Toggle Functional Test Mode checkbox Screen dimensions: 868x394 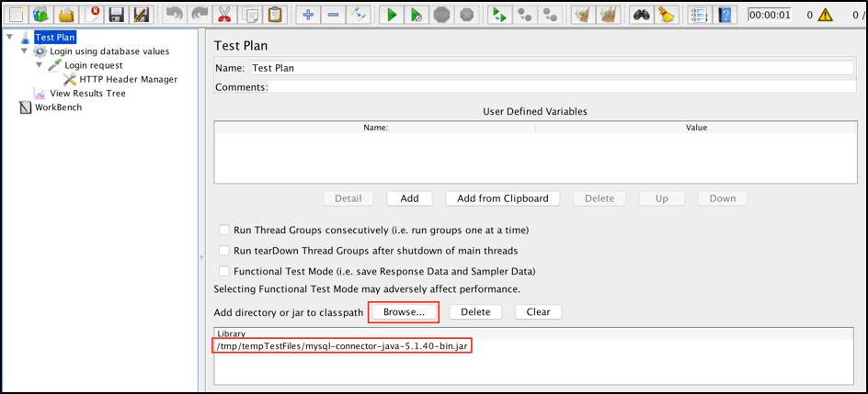(224, 271)
